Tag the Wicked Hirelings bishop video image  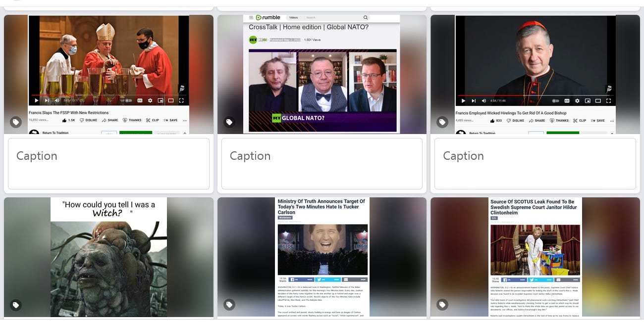(x=442, y=122)
